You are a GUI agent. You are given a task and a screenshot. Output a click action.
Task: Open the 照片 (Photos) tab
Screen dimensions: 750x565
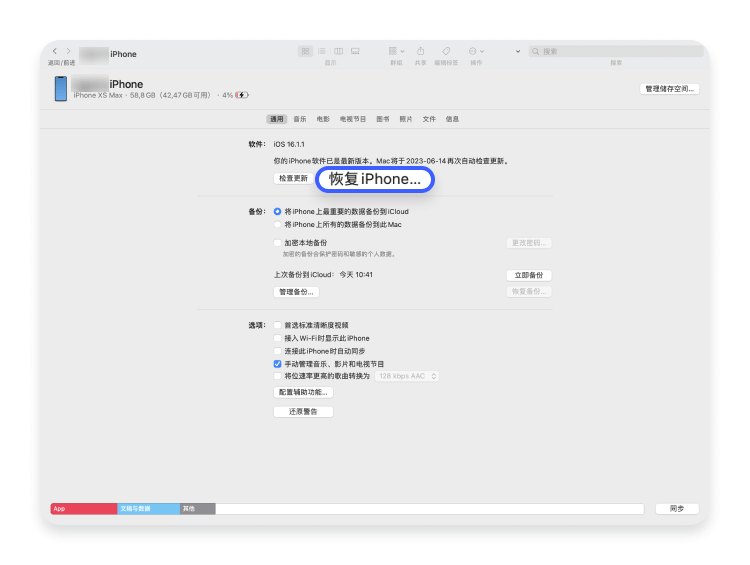[x=406, y=119]
